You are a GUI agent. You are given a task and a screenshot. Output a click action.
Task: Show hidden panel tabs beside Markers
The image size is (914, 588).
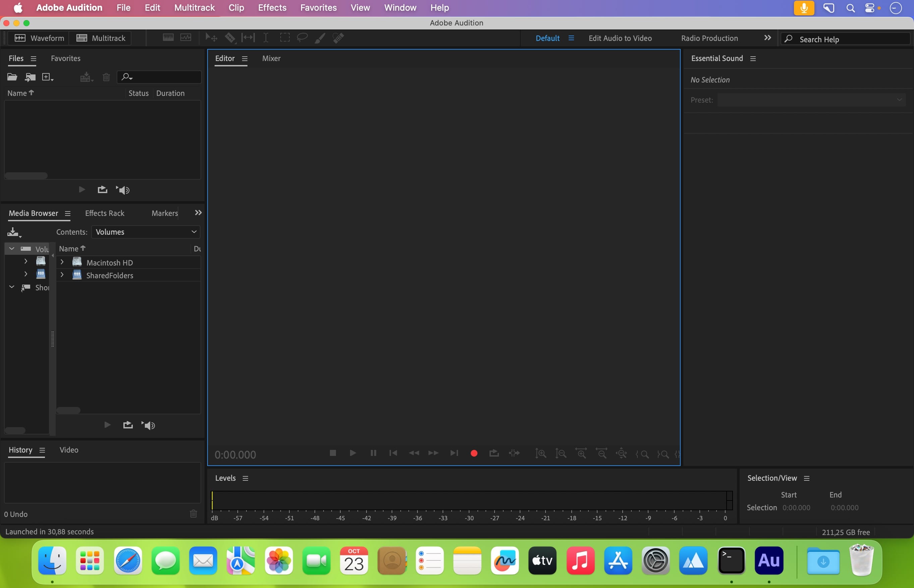(x=198, y=213)
